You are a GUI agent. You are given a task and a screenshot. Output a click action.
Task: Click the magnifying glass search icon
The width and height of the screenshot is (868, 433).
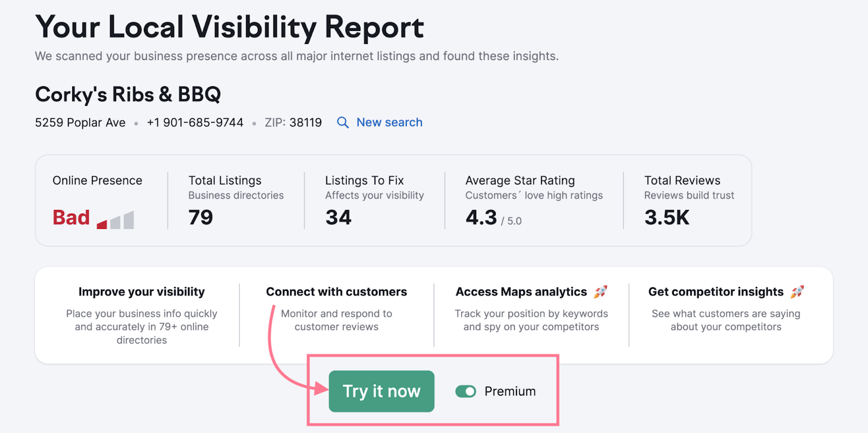pyautogui.click(x=343, y=123)
